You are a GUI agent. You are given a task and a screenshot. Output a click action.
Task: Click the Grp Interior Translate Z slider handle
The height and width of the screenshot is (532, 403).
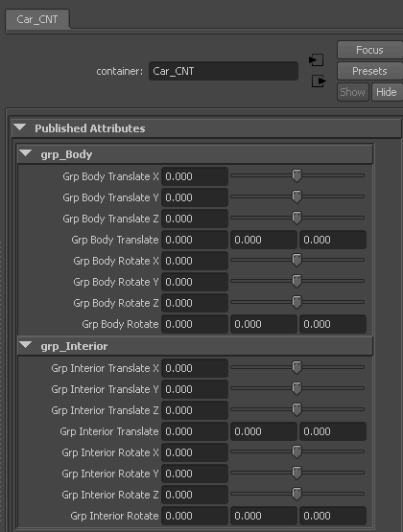[296, 409]
